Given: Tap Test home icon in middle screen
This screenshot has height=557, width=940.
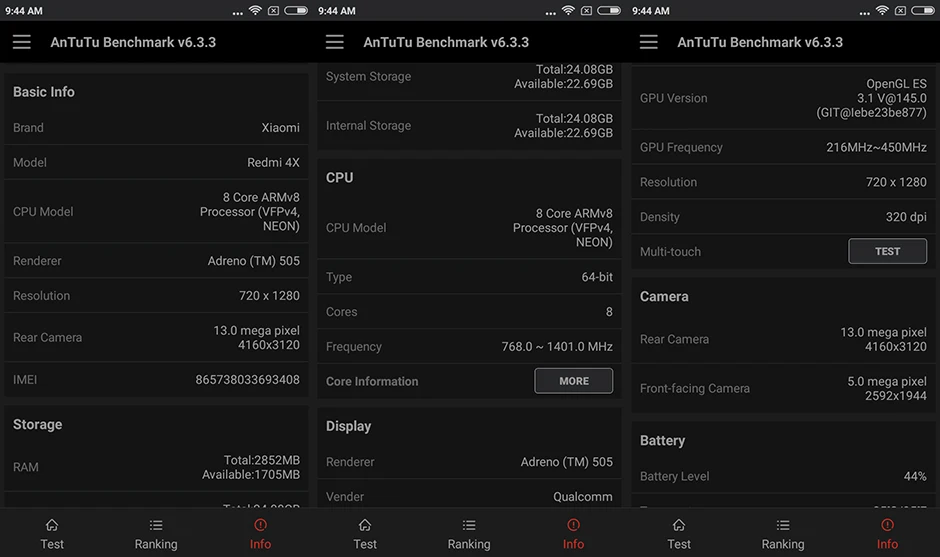Looking at the screenshot, I should coord(365,525).
